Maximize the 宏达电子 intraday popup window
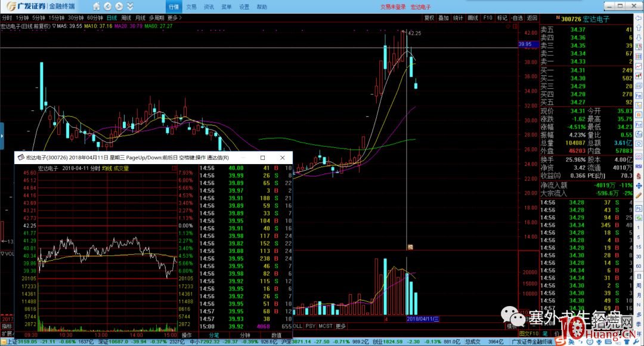 tap(263, 158)
